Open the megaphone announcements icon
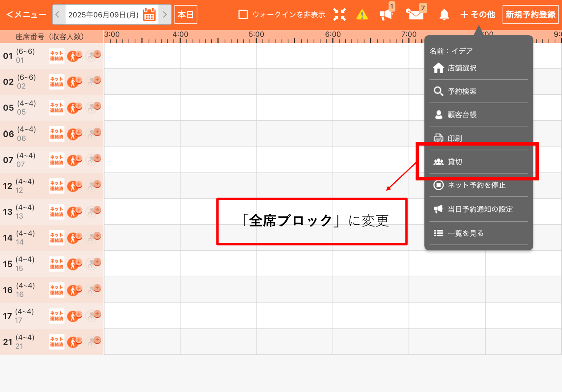562x392 pixels. 386,15
